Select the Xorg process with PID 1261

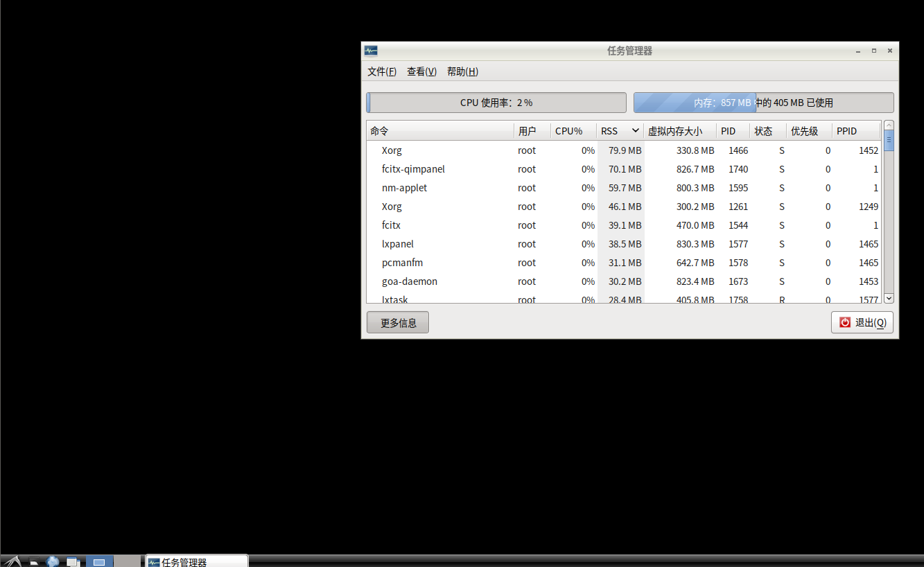(624, 207)
